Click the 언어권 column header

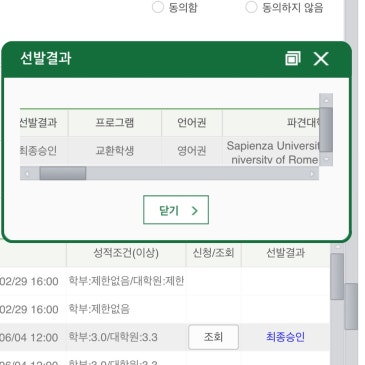(x=192, y=123)
